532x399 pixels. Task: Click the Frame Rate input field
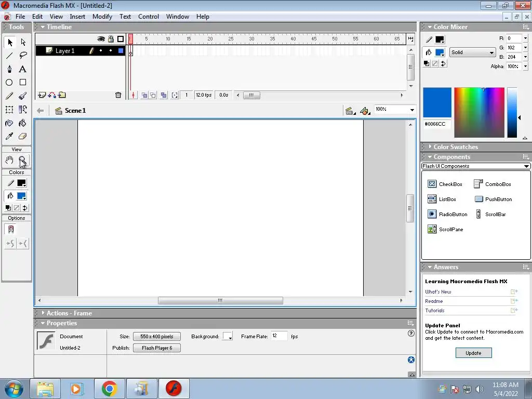279,336
